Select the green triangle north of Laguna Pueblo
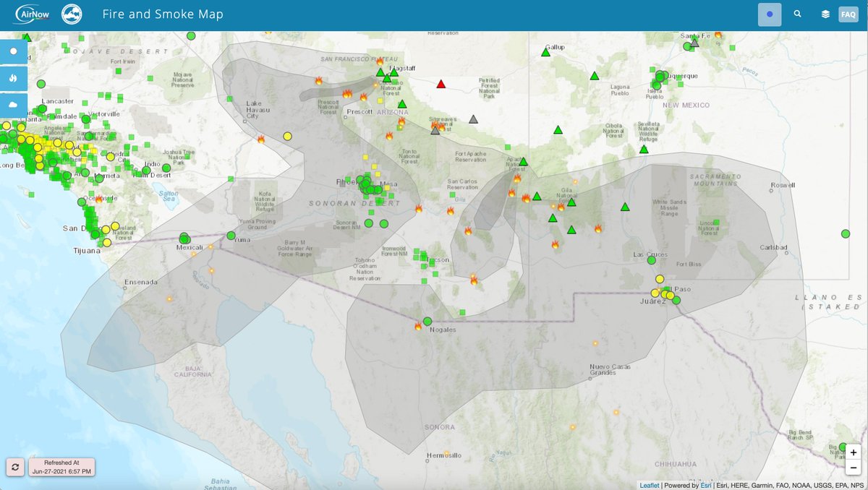 click(595, 76)
